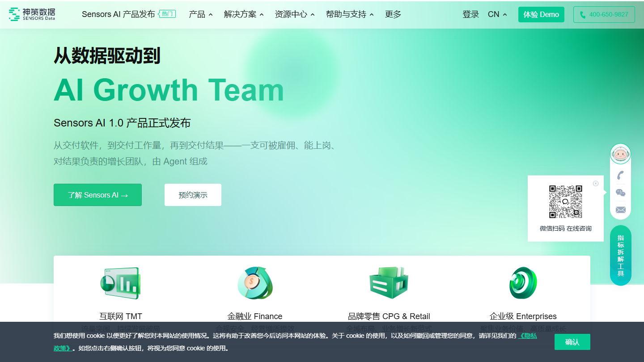The image size is (644, 362).
Task: Click the 品牌零售 CPG & Retail heading
Action: click(x=389, y=316)
